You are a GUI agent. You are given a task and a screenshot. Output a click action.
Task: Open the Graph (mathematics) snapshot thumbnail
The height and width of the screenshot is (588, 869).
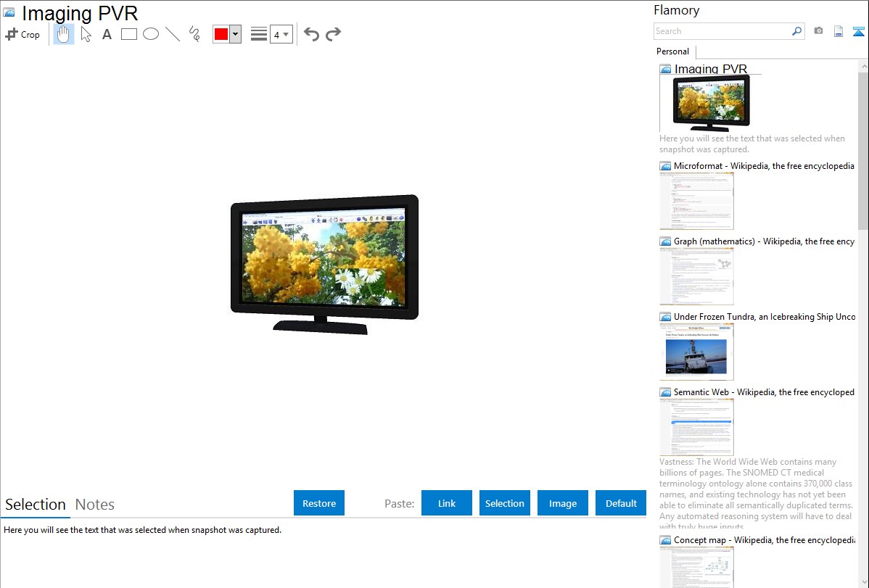click(x=696, y=276)
